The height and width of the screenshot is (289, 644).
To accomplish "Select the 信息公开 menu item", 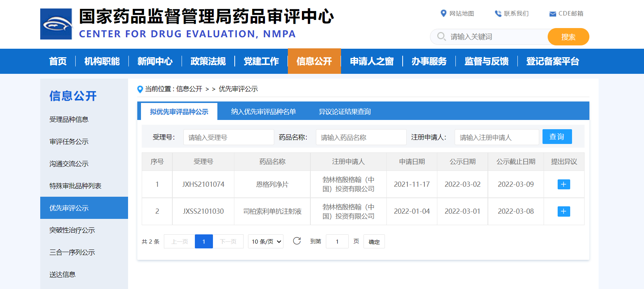I will click(314, 61).
